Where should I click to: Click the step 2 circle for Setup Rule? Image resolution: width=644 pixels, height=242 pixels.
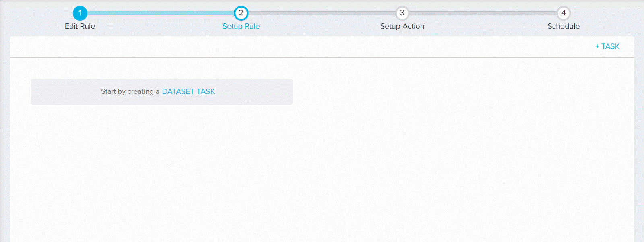click(241, 13)
